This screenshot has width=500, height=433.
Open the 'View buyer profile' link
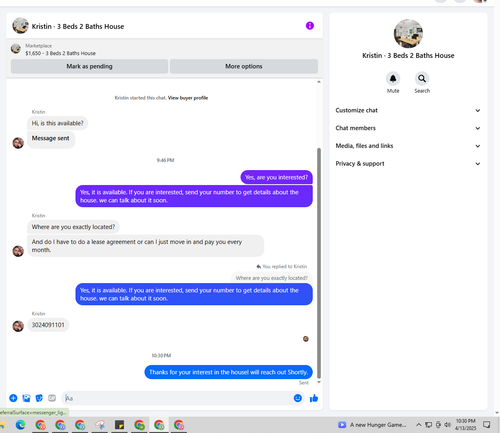coord(188,98)
